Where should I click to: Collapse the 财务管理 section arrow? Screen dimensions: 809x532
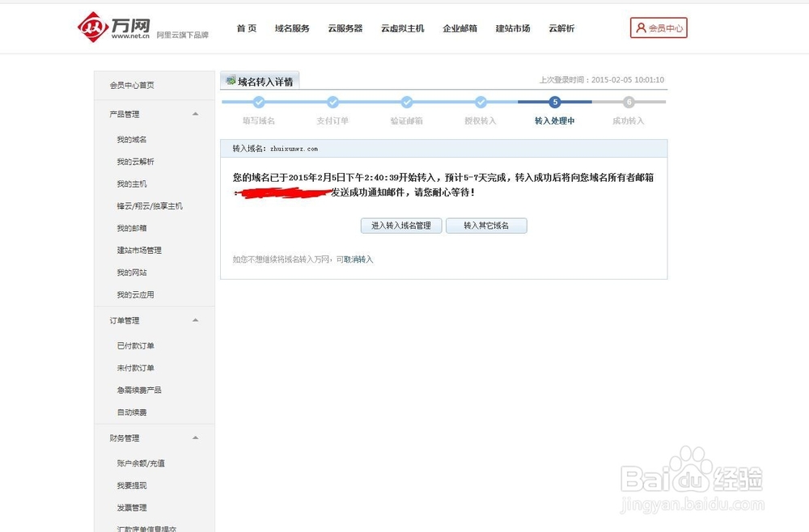[x=196, y=437]
